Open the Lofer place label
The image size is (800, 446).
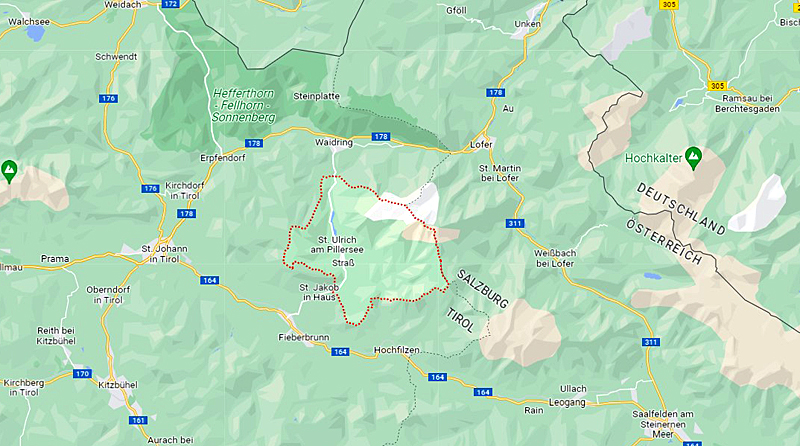[x=481, y=144]
